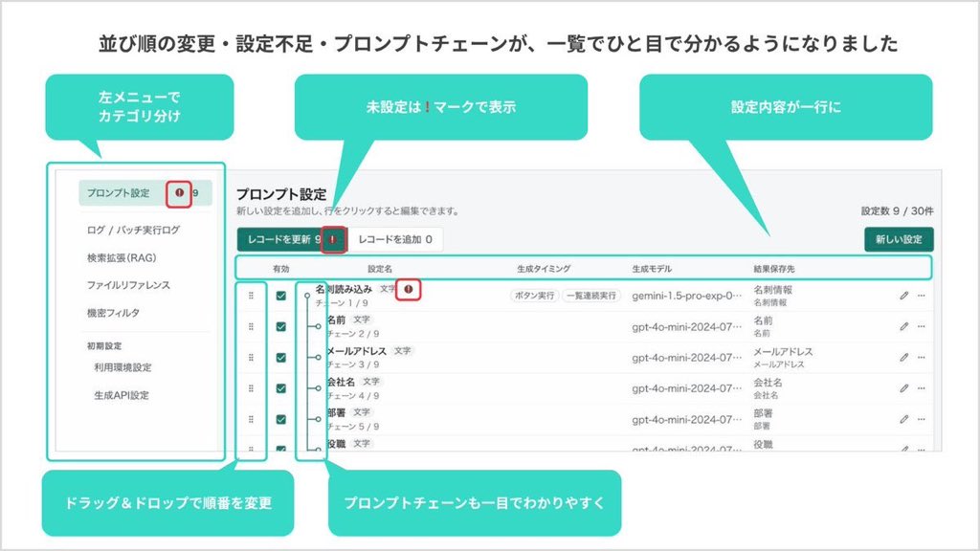Open more options for 名刺読み込み row
The height and width of the screenshot is (551, 980).
(x=922, y=296)
